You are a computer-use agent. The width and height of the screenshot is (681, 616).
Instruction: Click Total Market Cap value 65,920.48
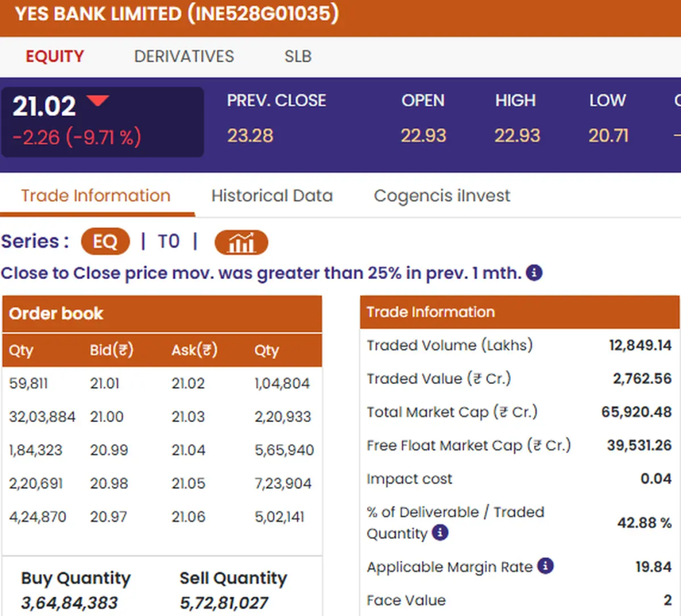[636, 412]
